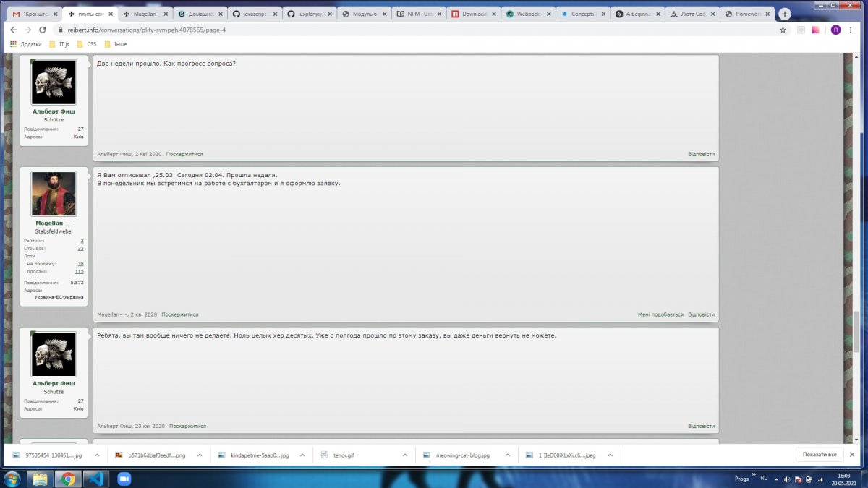
Task: Click Відповісти on the first post
Action: pyautogui.click(x=701, y=154)
